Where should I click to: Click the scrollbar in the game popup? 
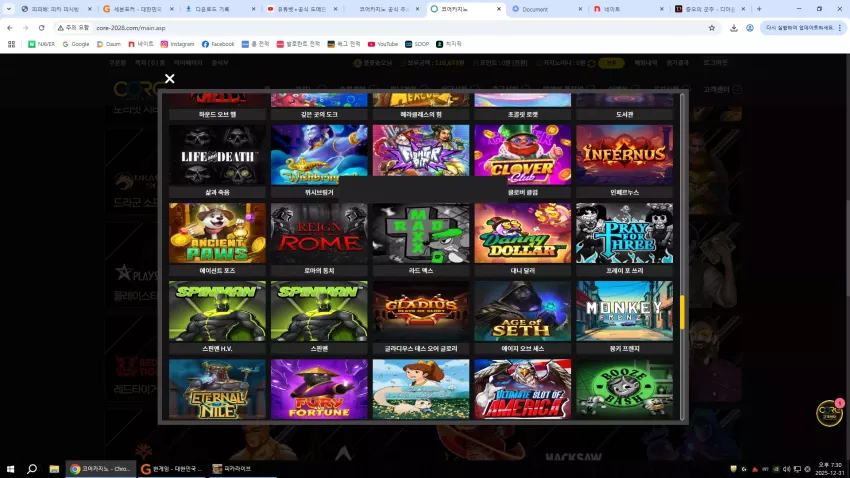point(682,312)
